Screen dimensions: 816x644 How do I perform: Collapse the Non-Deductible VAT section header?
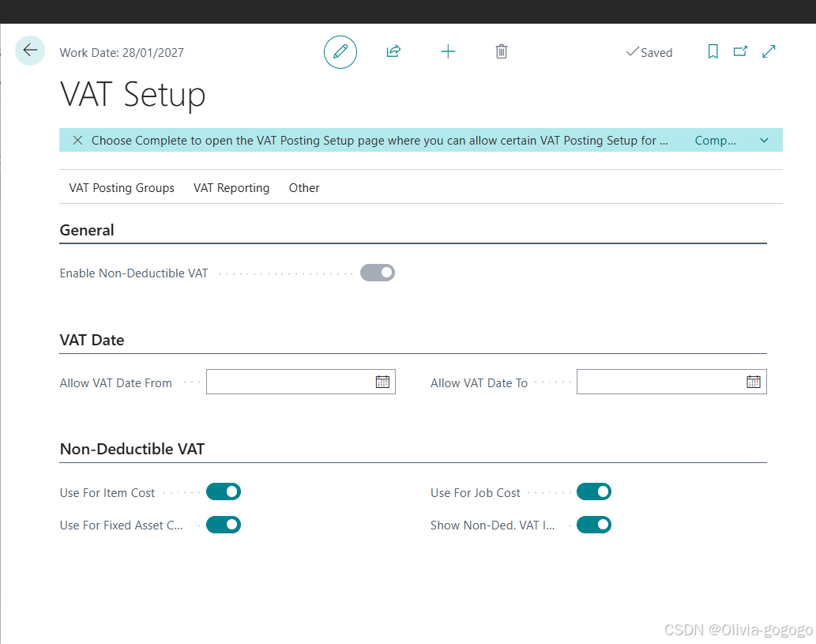point(132,449)
